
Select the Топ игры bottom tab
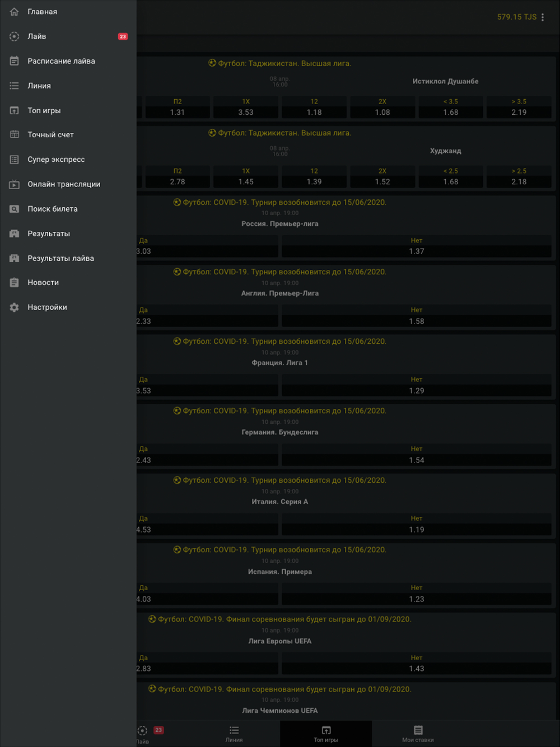point(326,734)
